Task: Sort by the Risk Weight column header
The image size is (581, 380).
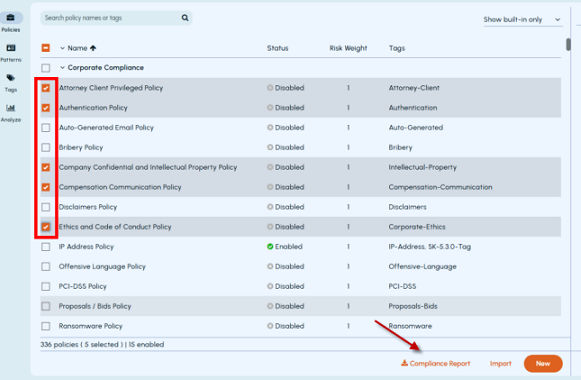Action: (348, 48)
